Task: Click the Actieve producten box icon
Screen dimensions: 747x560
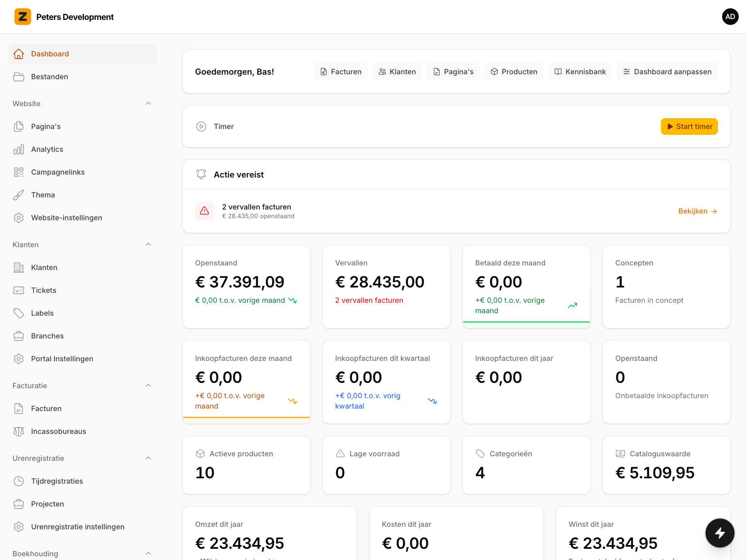Action: (x=200, y=454)
